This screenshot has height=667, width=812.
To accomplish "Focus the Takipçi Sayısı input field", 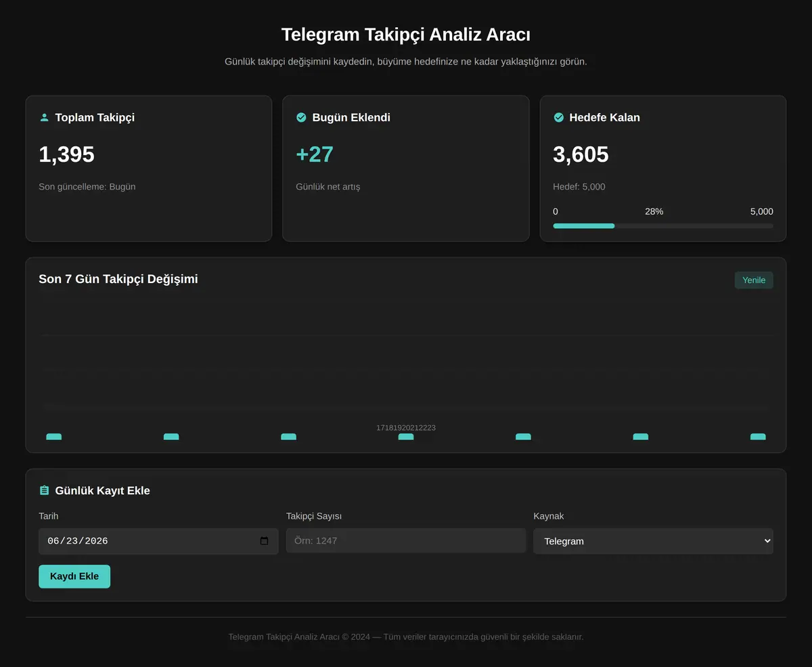I will pos(406,540).
